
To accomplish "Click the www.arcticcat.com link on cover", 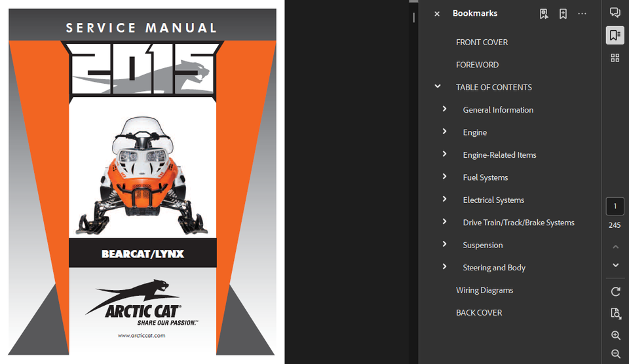I will pos(142,336).
